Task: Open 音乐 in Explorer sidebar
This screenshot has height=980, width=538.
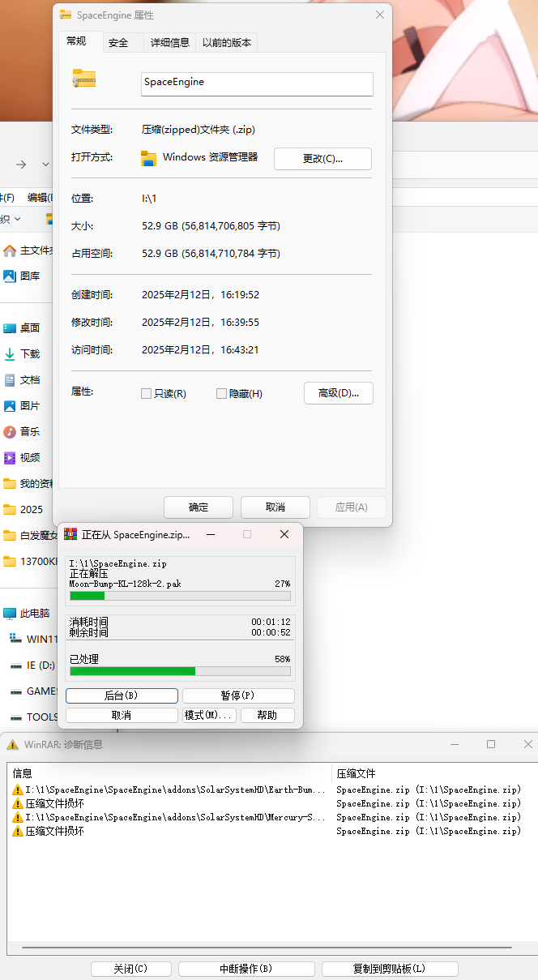Action: point(30,432)
